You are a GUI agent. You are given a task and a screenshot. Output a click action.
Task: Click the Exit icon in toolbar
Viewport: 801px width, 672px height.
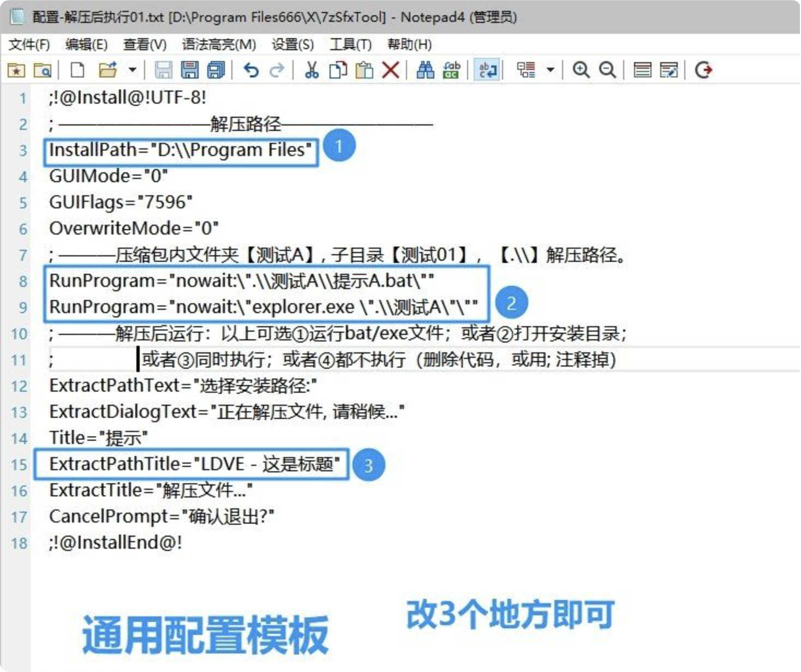(703, 70)
